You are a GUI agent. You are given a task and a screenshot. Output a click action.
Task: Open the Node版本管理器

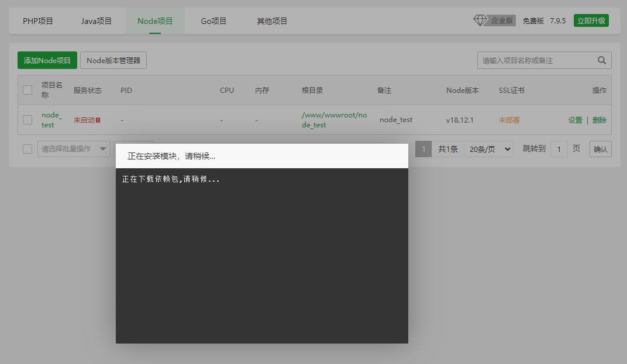113,60
